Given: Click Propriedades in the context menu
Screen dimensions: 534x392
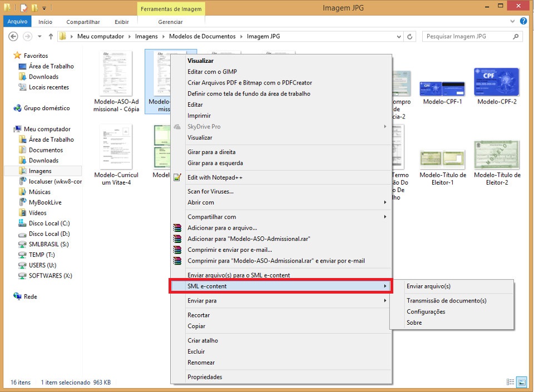Looking at the screenshot, I should point(205,377).
